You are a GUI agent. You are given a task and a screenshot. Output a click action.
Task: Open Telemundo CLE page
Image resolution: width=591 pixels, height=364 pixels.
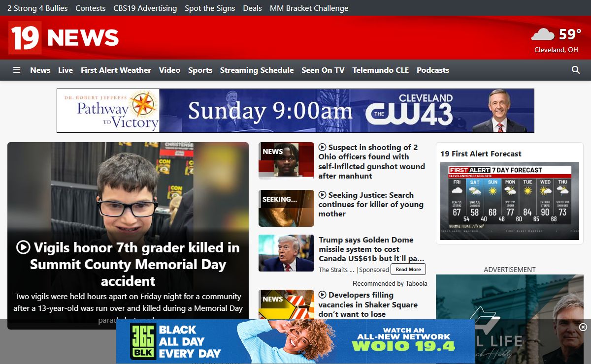coord(380,70)
